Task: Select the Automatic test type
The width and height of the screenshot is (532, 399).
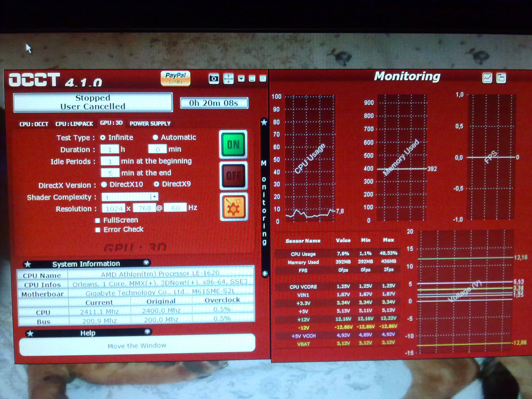Action: coord(155,137)
